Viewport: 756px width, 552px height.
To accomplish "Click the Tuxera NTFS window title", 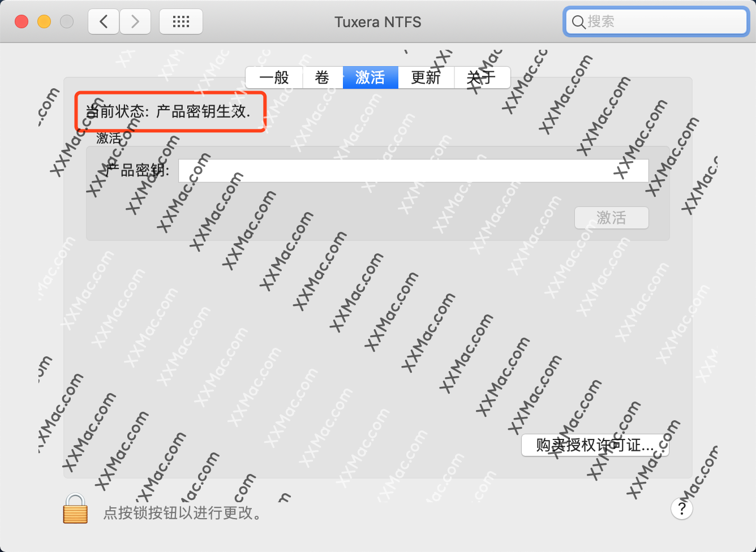I will pos(378,22).
